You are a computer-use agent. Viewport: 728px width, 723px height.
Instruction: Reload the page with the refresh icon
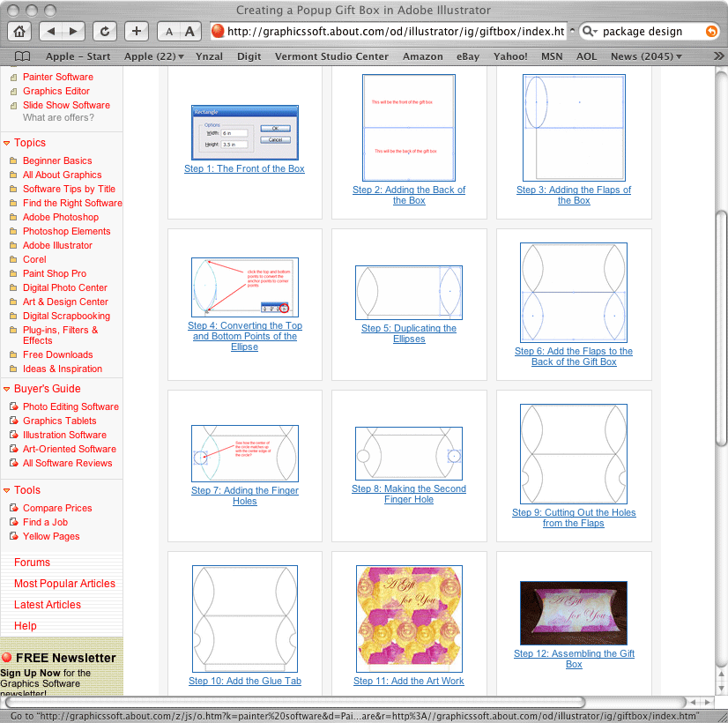(105, 32)
